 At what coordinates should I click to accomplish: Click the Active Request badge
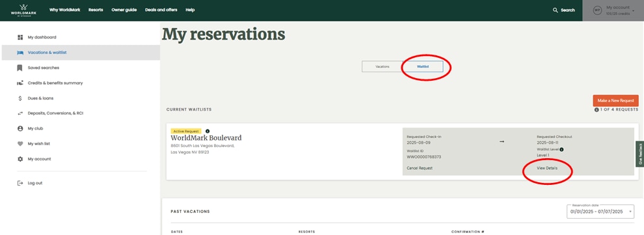pos(186,131)
